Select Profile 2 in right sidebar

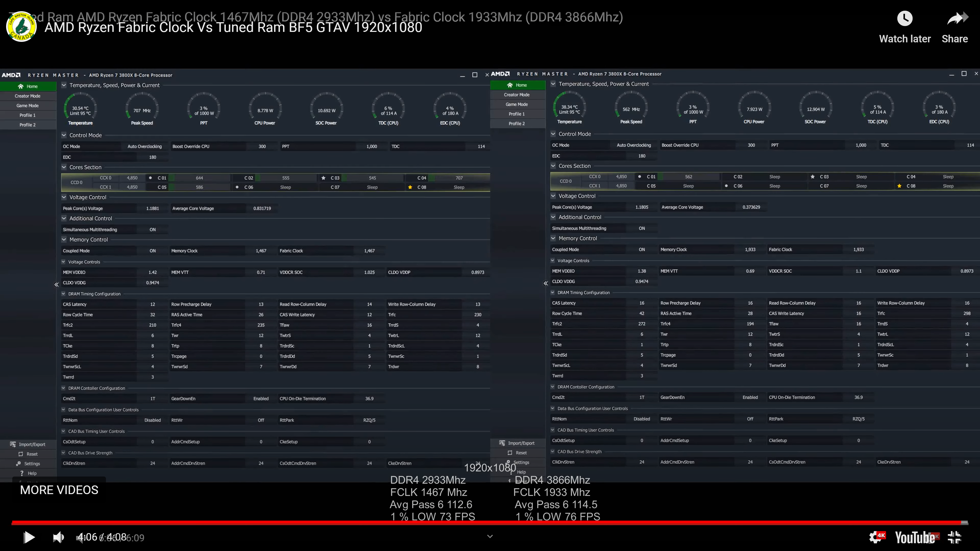pos(516,123)
